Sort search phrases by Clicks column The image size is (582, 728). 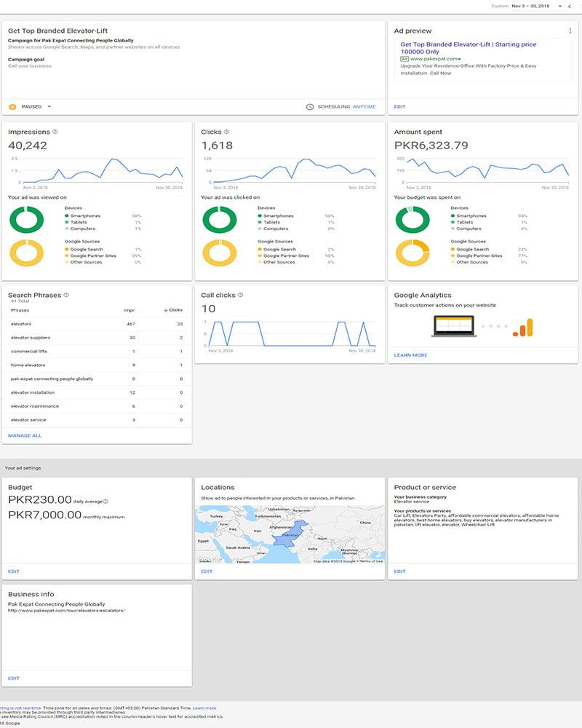coord(173,309)
